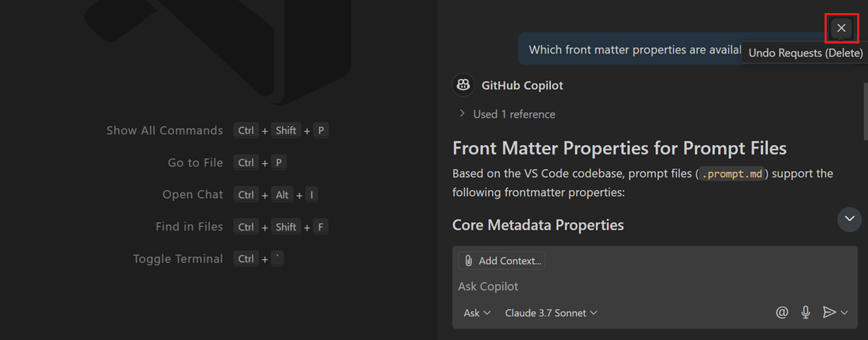The height and width of the screenshot is (340, 868).
Task: Send the message with the arrow icon
Action: [x=829, y=312]
